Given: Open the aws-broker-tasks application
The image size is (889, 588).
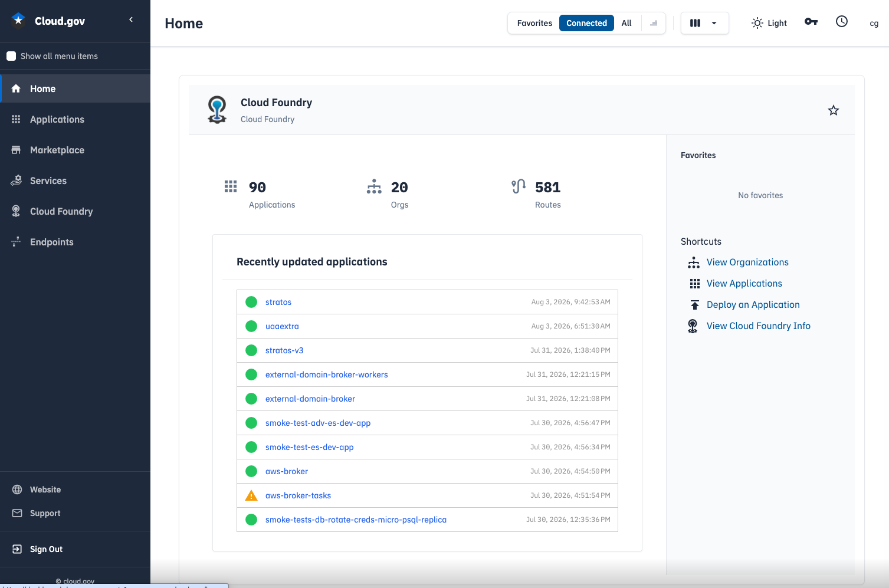Looking at the screenshot, I should tap(298, 495).
